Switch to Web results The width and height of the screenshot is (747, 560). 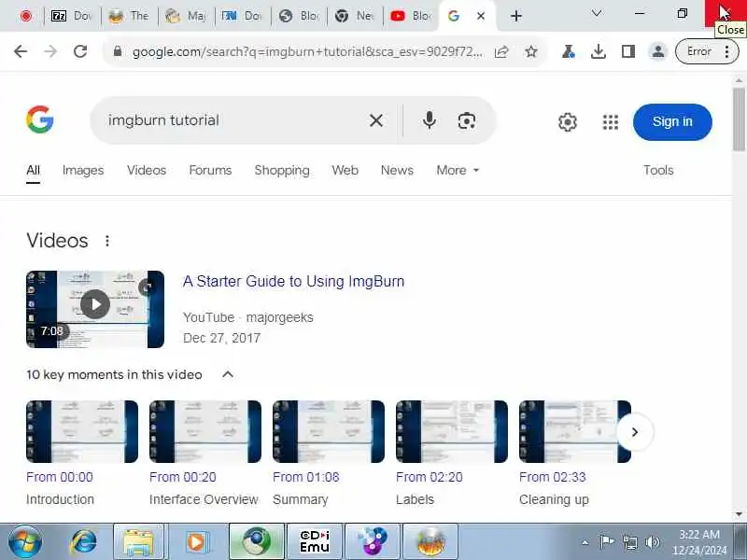coord(345,171)
